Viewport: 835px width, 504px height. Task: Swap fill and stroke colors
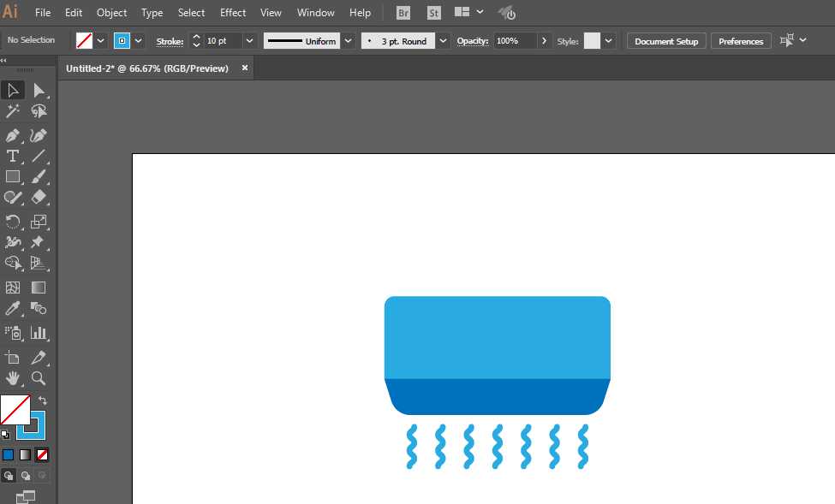[43, 400]
